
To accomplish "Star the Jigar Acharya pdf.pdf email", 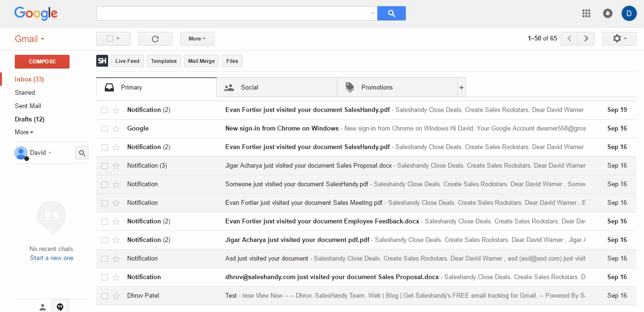I will tap(116, 240).
